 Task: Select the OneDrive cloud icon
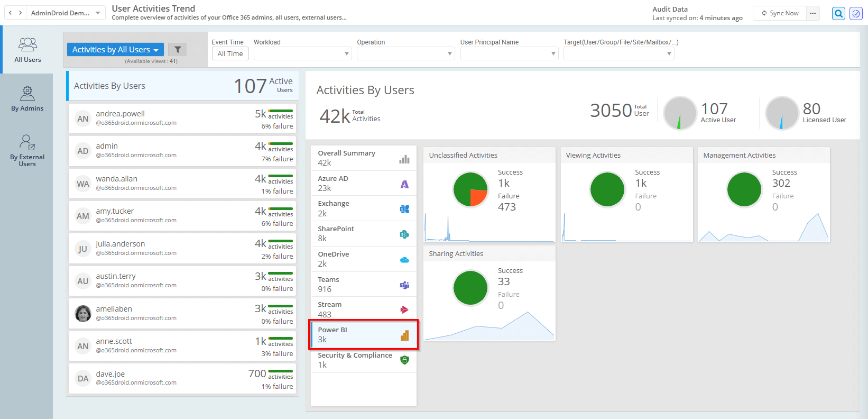tap(404, 260)
